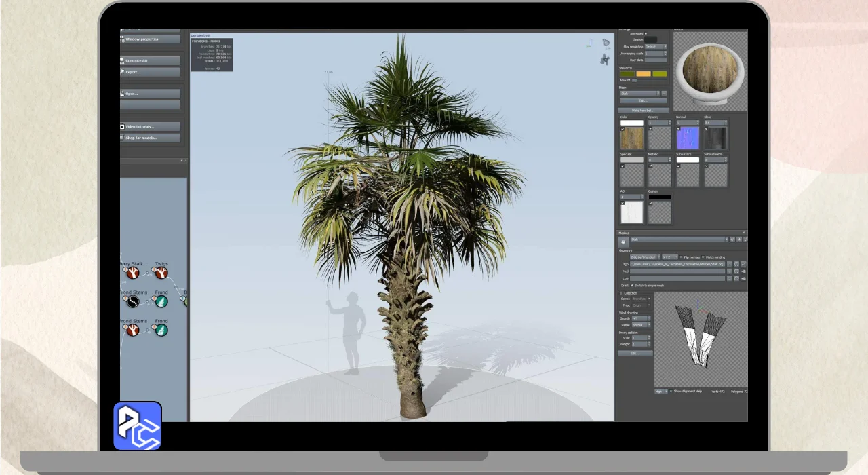
Task: Expand the Ripple Normal dropdown
Action: (641, 325)
